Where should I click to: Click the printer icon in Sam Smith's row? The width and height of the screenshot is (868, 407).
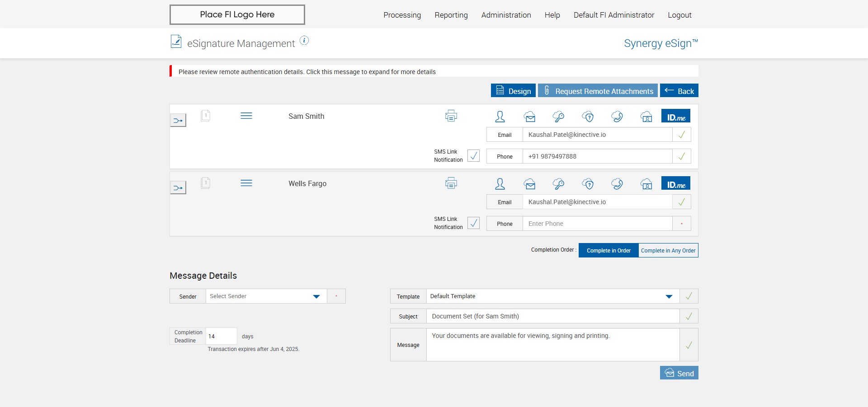pyautogui.click(x=451, y=116)
